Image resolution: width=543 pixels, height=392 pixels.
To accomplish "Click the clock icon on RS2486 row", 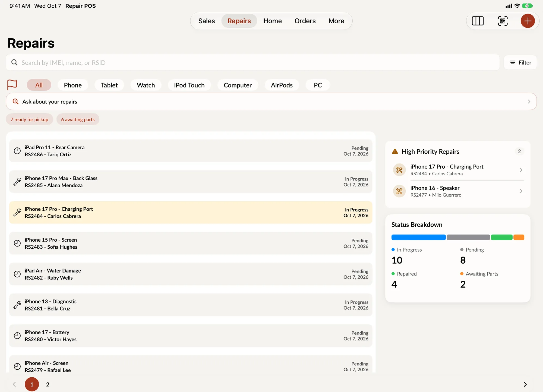I will [17, 151].
